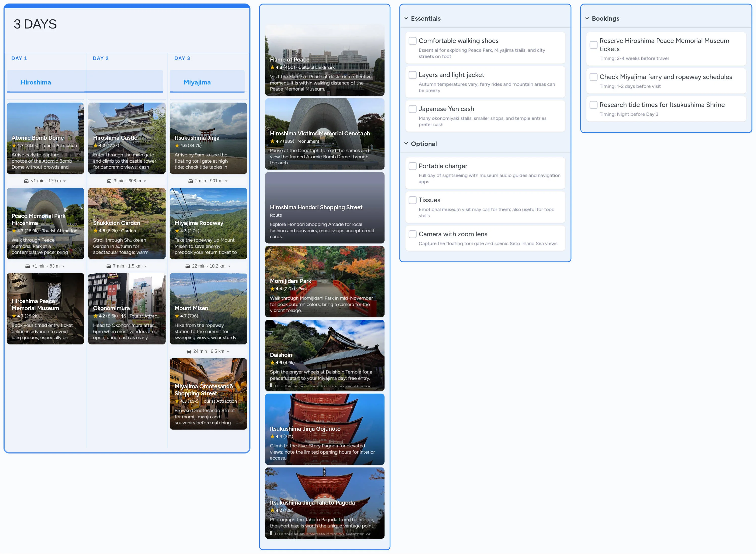Check Comfortable walking shoes item
Screen dimensions: 756x554
coord(413,41)
